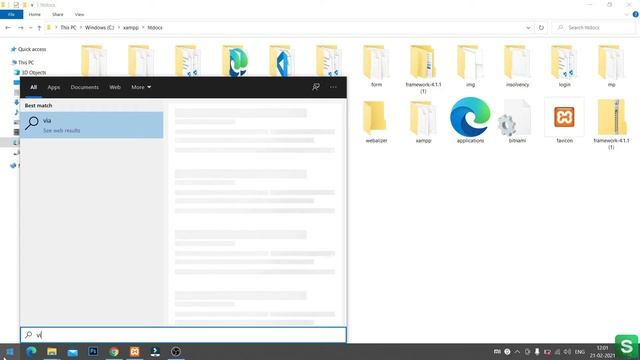This screenshot has width=640, height=360.
Task: Navigate to xampp in breadcrumb
Action: [131, 28]
